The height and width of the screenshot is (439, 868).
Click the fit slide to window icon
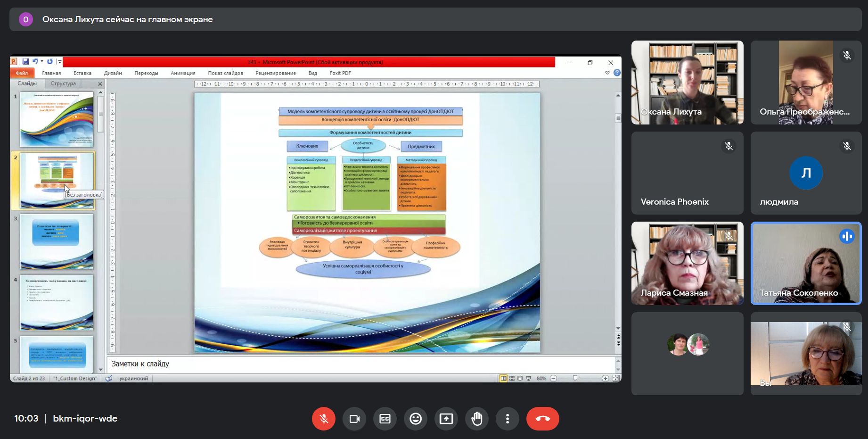pos(616,379)
